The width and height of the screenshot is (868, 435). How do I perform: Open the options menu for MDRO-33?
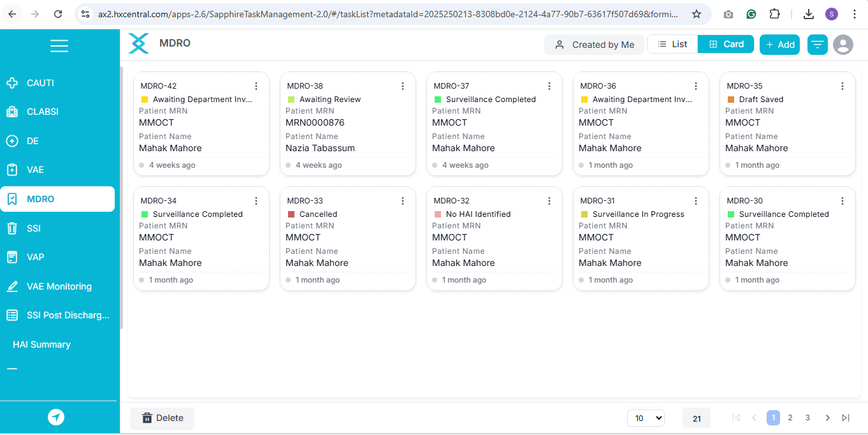[403, 200]
